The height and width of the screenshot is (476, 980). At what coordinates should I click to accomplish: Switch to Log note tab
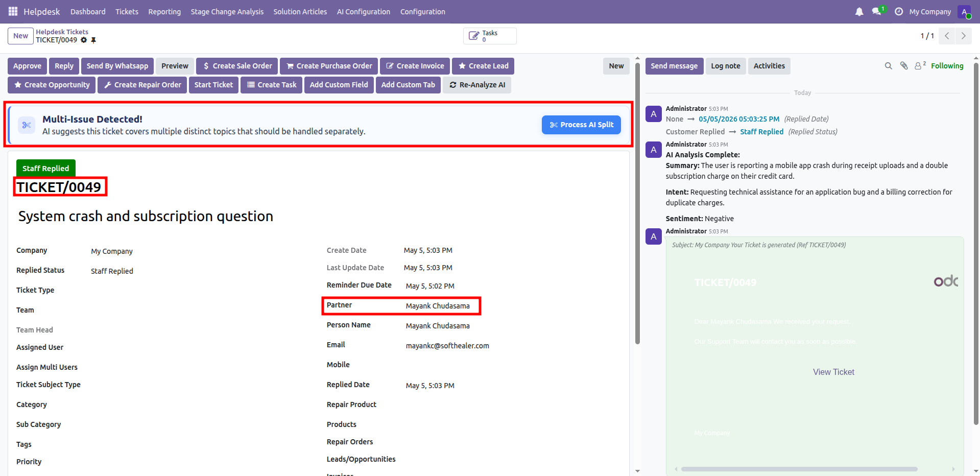point(726,66)
